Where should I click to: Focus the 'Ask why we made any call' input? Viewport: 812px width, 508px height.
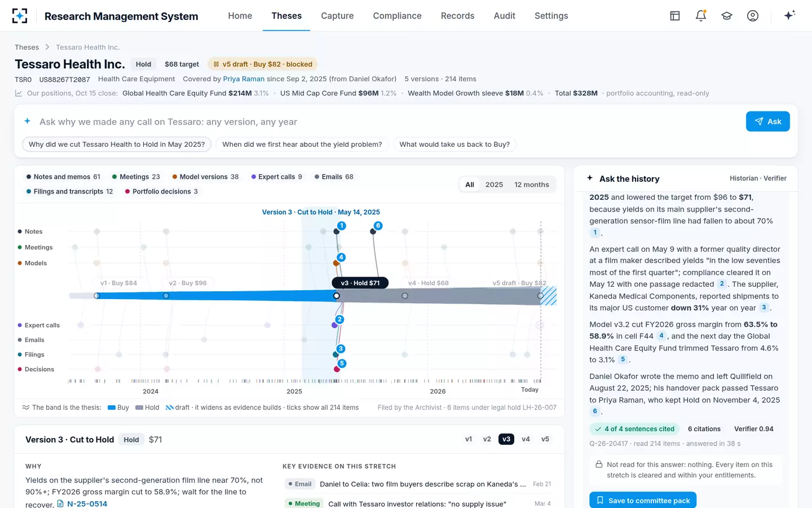coord(389,122)
